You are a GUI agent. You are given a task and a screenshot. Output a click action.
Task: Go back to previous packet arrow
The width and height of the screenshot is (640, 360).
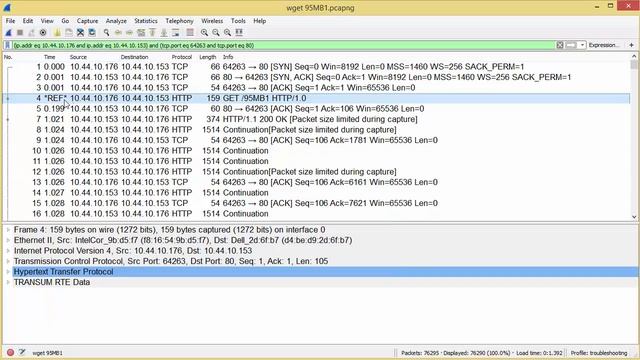118,33
